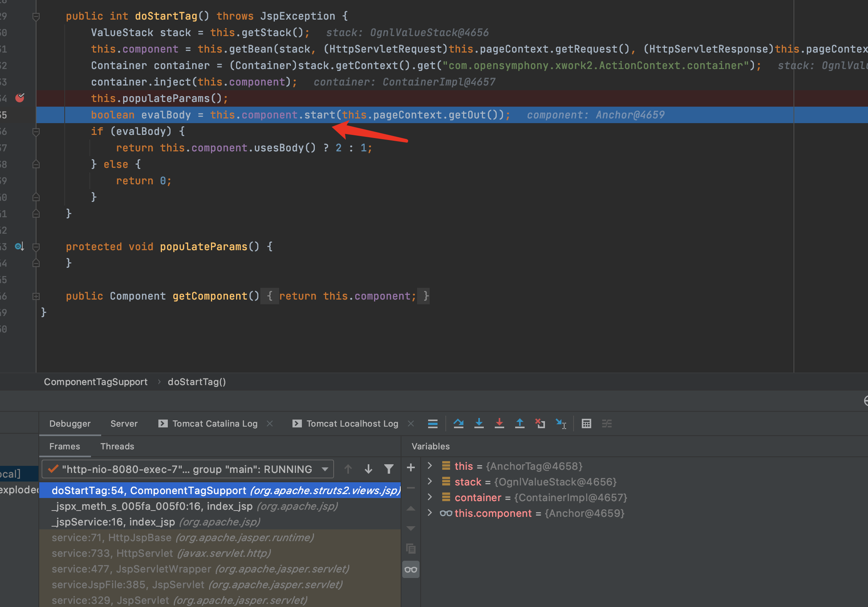Remove watch with minus icon

(x=411, y=488)
